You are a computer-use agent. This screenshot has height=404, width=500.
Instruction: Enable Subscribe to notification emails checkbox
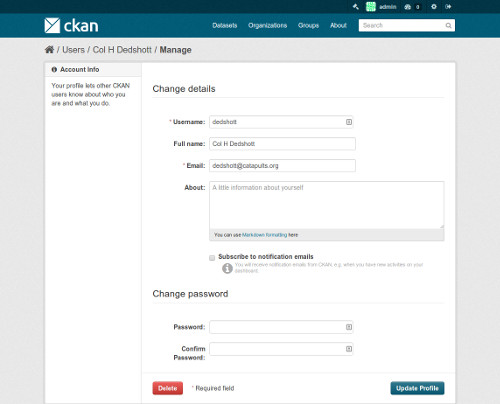212,258
